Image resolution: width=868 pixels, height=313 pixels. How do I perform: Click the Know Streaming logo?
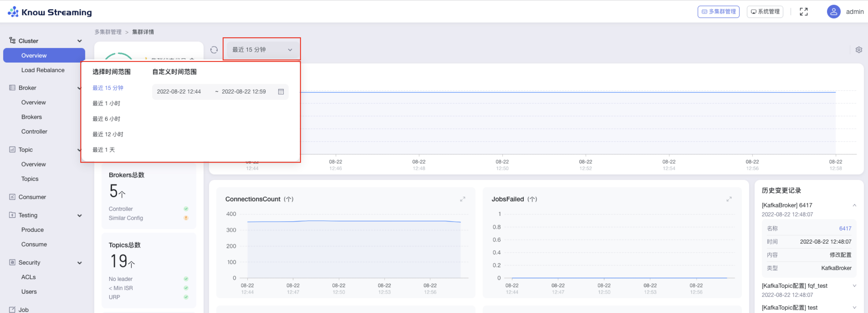click(50, 12)
